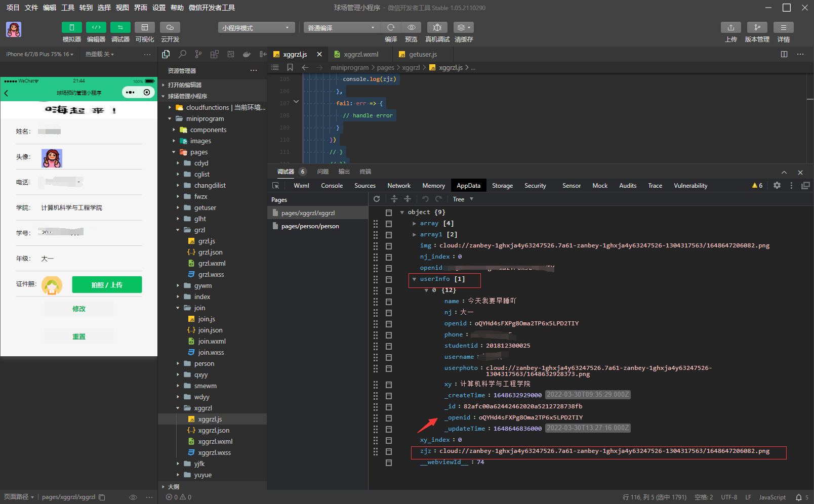
Task: Open the Tree view mode dropdown
Action: coord(463,199)
